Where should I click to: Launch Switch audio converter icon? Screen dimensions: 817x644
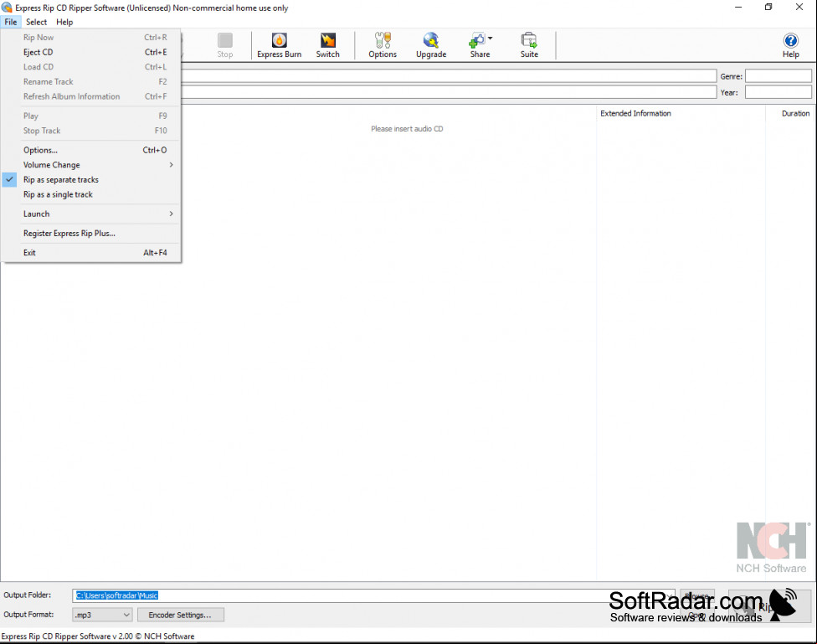[x=328, y=45]
